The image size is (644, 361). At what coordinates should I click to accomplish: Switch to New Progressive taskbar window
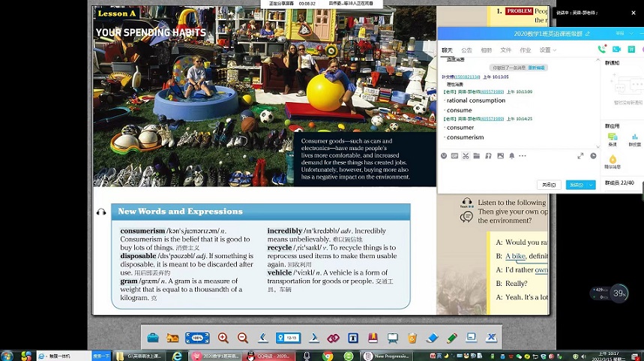pos(387,356)
